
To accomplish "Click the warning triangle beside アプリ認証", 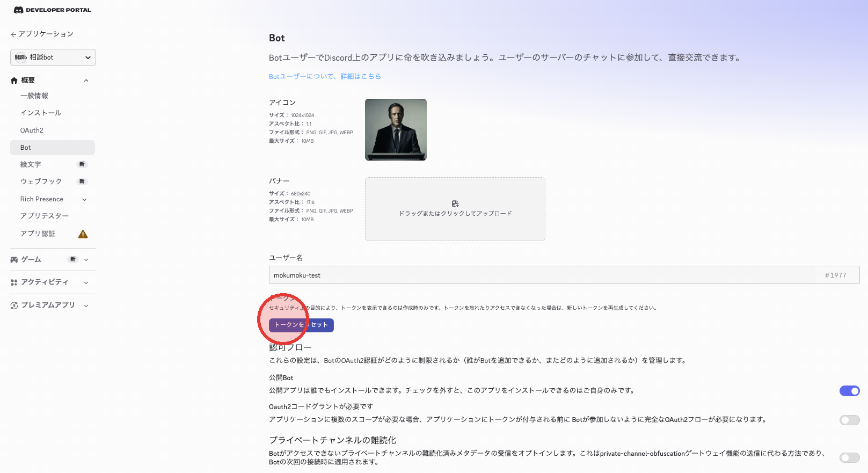I will pos(83,234).
